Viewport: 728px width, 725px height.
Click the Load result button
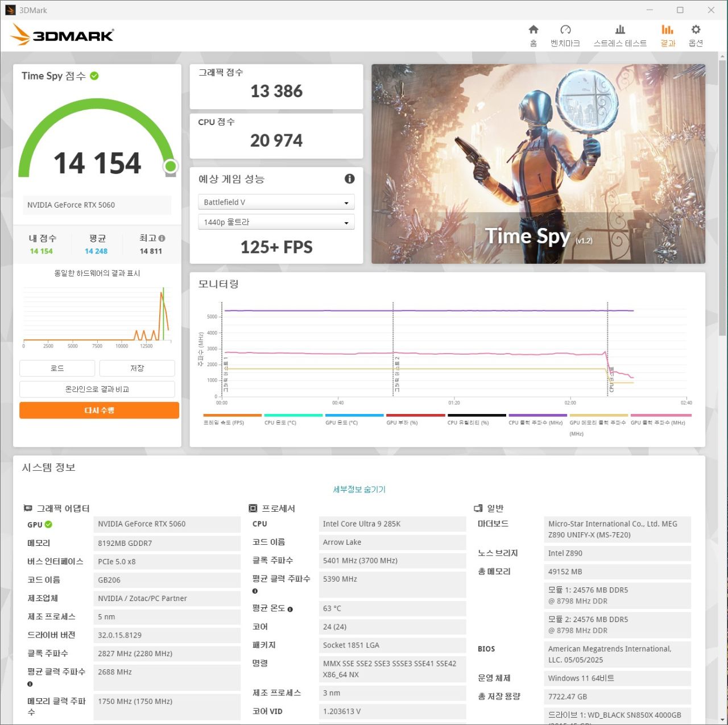[x=57, y=368]
